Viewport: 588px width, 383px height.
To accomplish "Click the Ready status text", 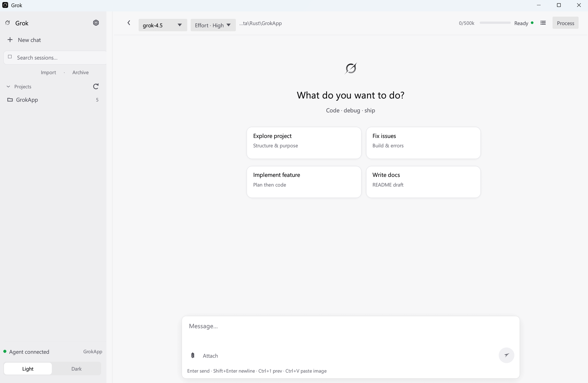I will coord(521,23).
